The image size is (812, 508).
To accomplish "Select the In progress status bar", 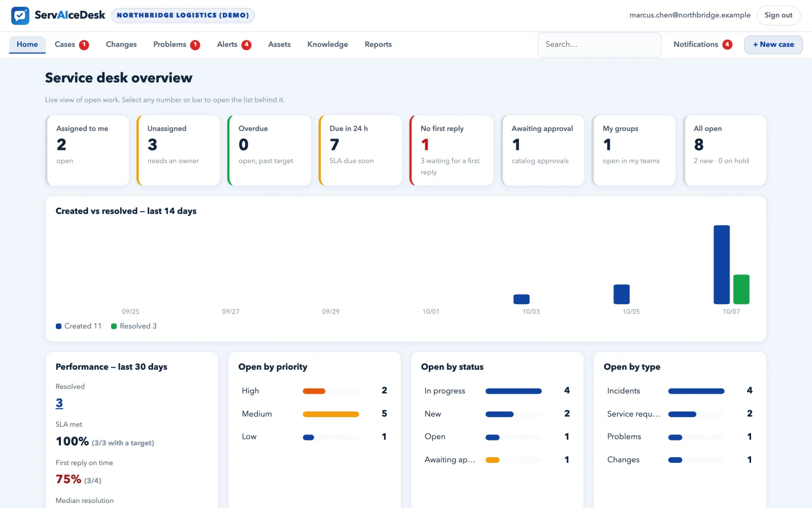I will coord(514,391).
